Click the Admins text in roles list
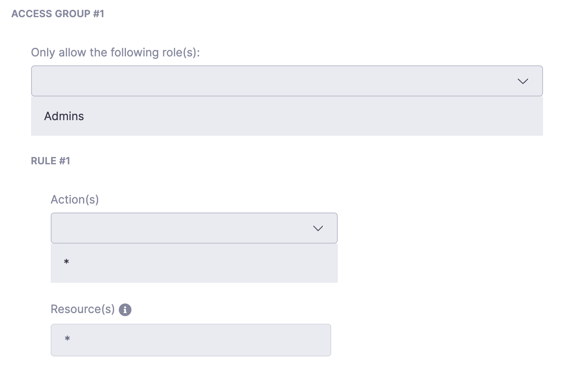 (64, 116)
